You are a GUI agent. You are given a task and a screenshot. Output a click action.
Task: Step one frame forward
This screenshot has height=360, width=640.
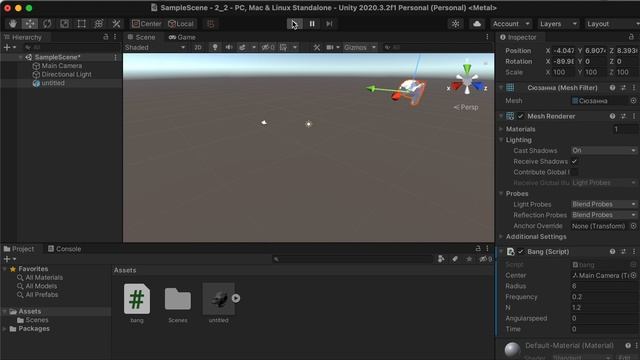click(x=329, y=24)
